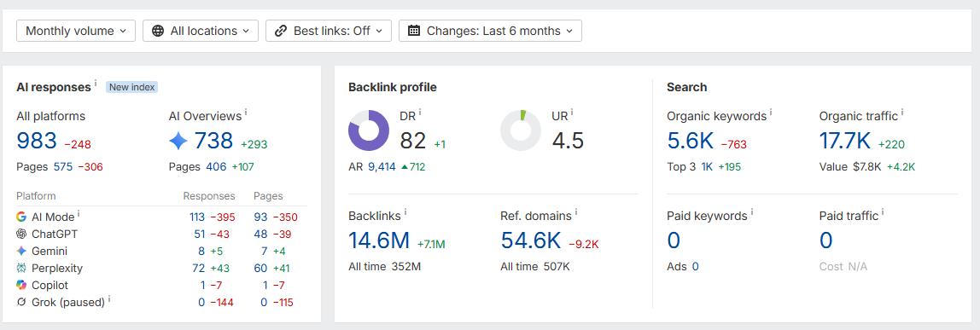
Task: Open AI Mode responses value 113
Action: (x=197, y=217)
